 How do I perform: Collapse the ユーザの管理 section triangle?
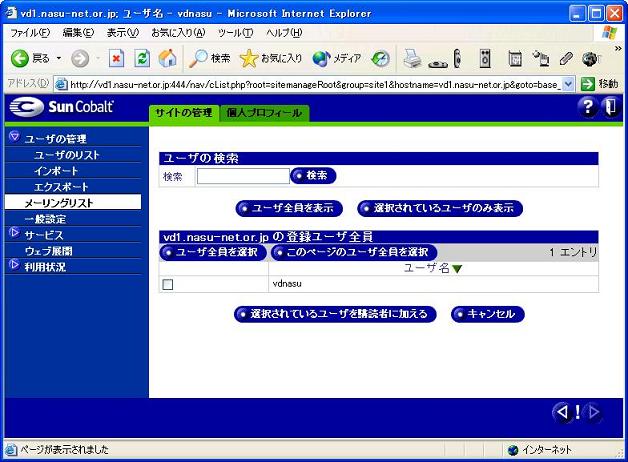[14, 137]
